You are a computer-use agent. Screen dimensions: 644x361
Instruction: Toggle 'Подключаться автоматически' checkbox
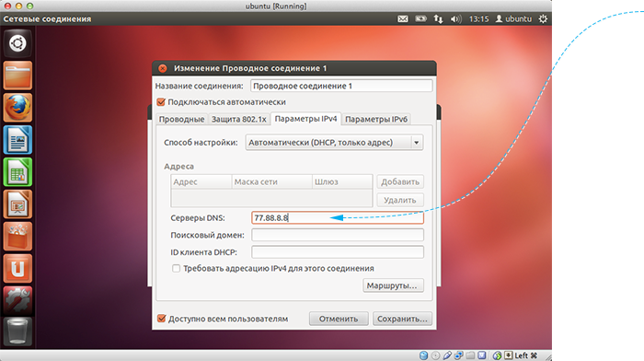click(161, 102)
